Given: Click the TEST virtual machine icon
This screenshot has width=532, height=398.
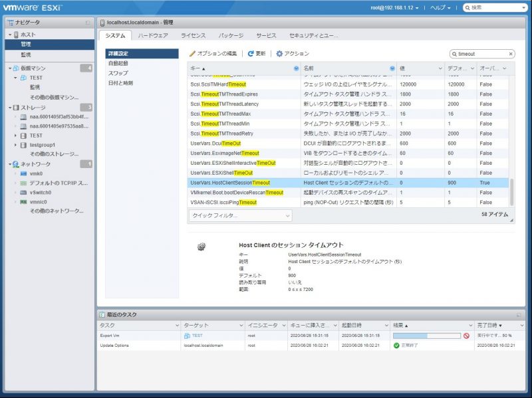Looking at the screenshot, I should pos(23,78).
